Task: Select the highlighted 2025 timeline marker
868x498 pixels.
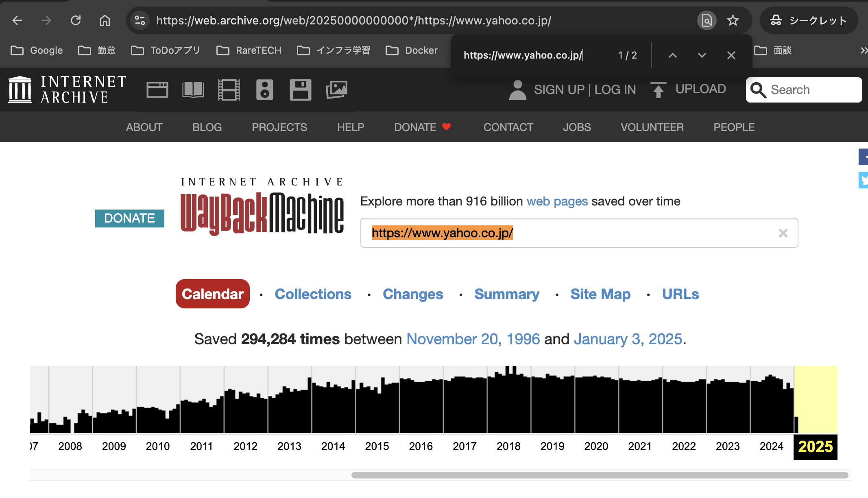Action: tap(815, 446)
